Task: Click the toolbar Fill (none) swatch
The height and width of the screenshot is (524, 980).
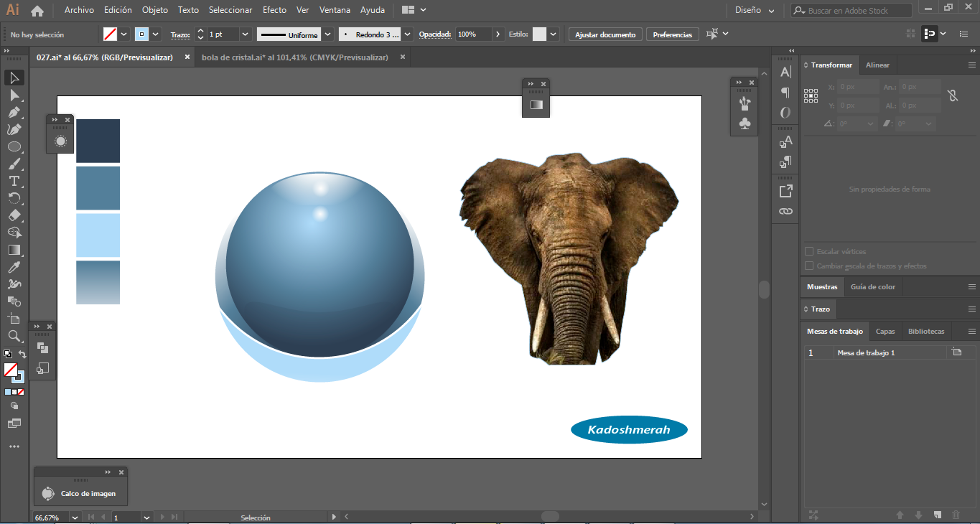Action: 10,369
